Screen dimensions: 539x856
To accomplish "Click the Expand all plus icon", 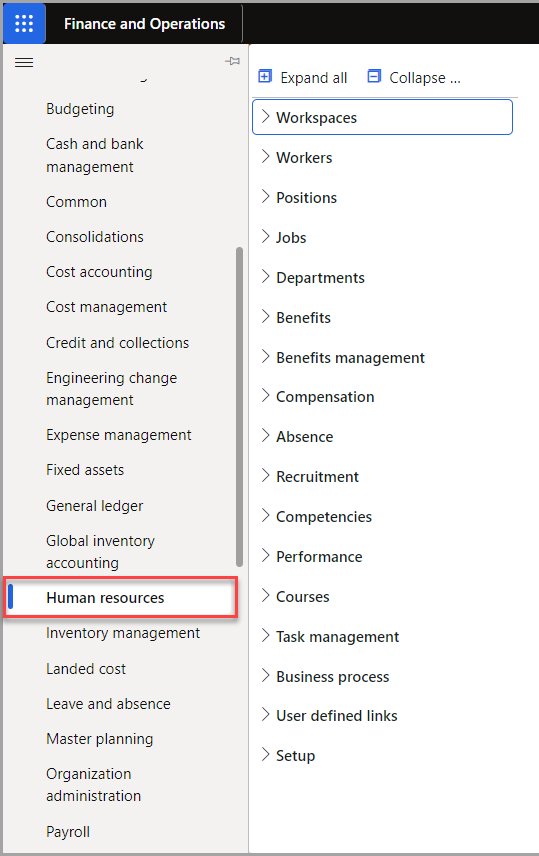I will click(x=265, y=76).
